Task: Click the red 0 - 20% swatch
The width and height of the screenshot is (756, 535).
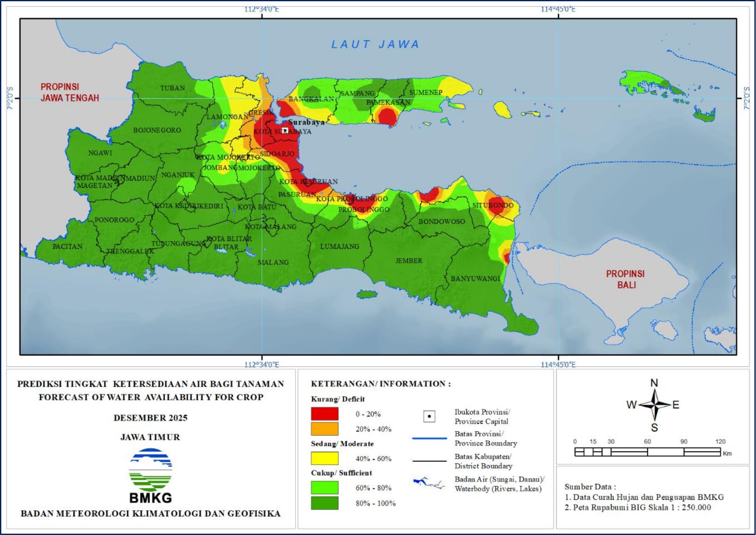Action: point(325,414)
